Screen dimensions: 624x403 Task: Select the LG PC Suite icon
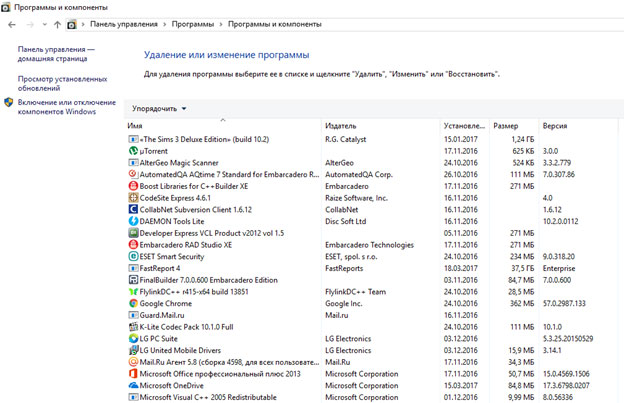pyautogui.click(x=133, y=339)
